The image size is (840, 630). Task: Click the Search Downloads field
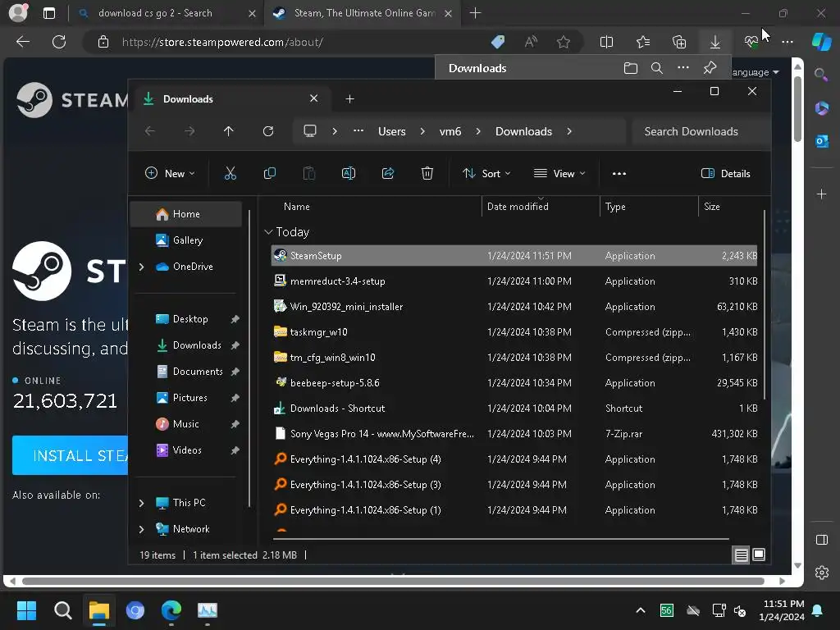[x=701, y=131]
